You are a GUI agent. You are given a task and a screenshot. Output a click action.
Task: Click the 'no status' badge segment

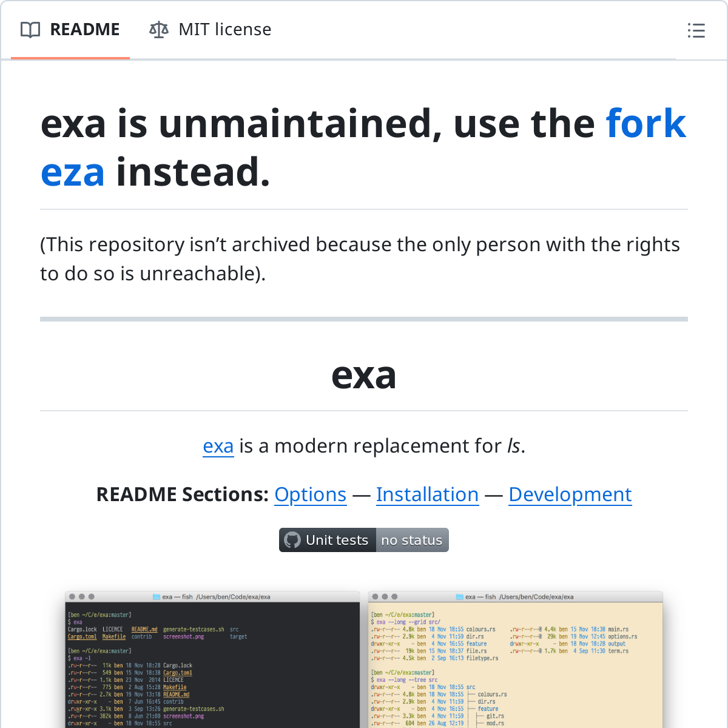coord(412,540)
